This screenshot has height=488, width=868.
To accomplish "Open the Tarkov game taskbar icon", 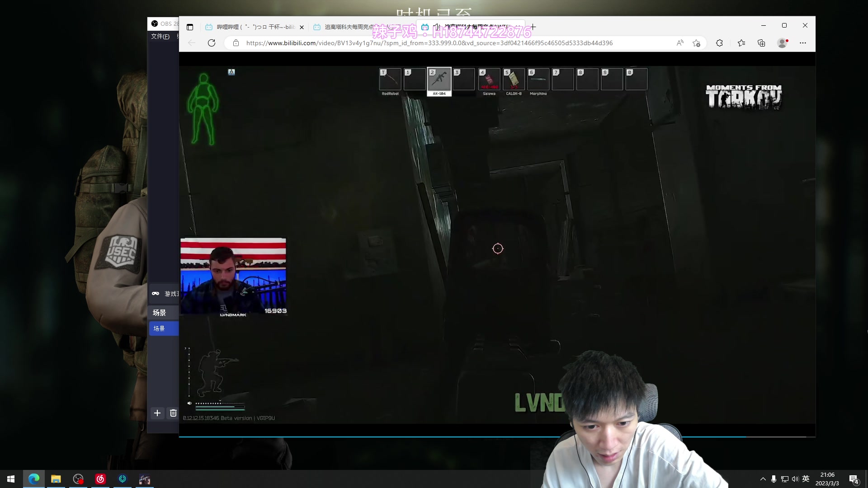I will pyautogui.click(x=145, y=479).
